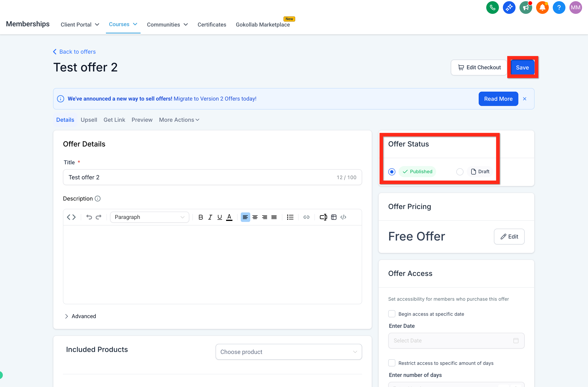Image resolution: width=588 pixels, height=387 pixels.
Task: Open the orange notifications bell
Action: [542, 8]
